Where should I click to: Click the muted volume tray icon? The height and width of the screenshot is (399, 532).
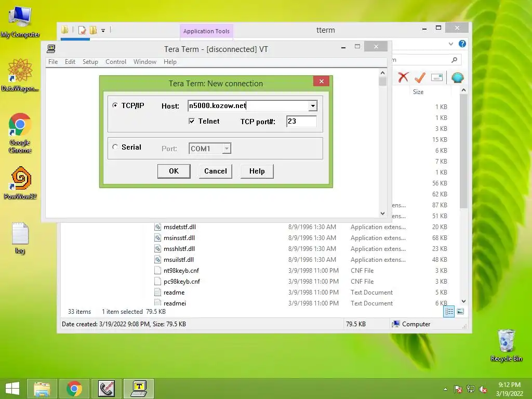coord(483,389)
